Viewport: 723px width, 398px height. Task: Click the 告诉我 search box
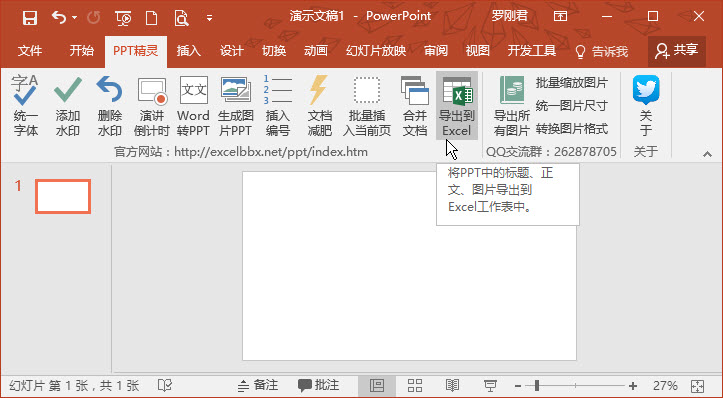[602, 51]
